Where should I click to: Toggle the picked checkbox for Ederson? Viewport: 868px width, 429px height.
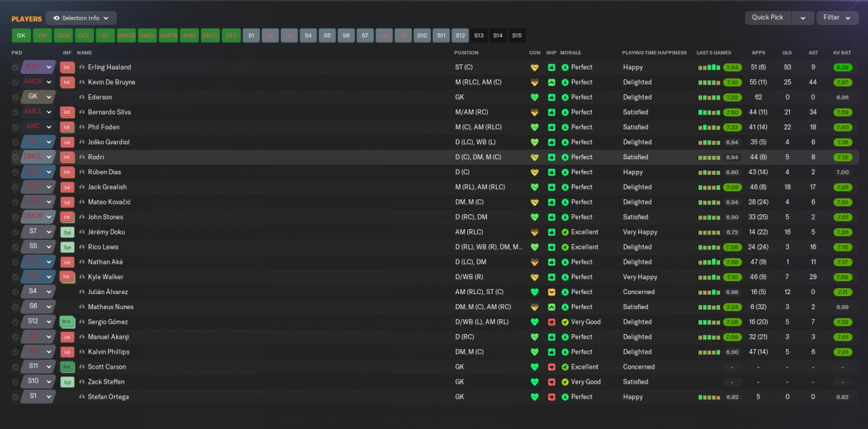tap(15, 97)
